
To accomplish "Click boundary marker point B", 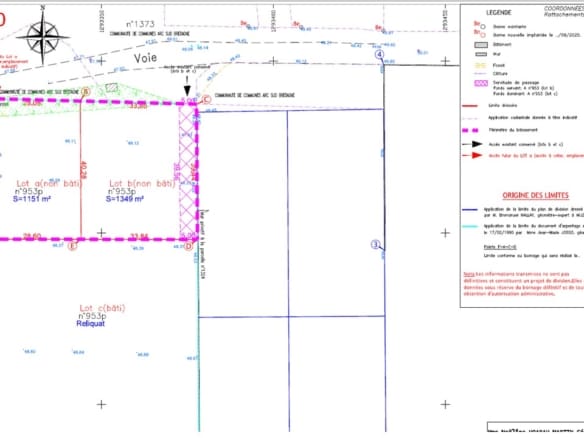I will [x=86, y=92].
